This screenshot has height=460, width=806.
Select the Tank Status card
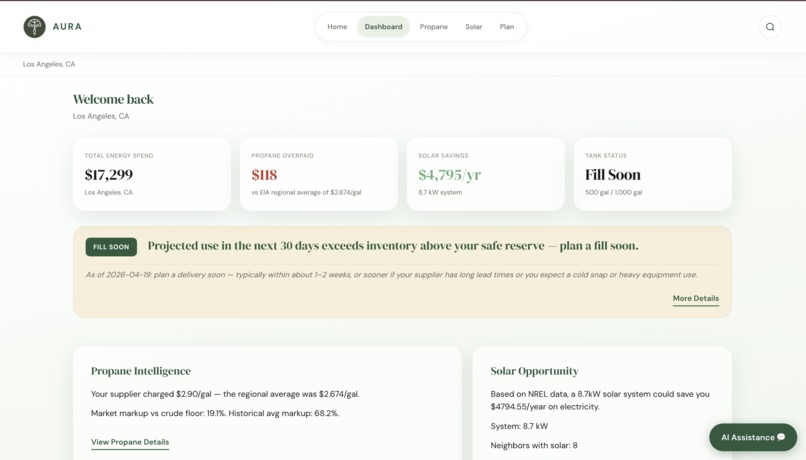point(653,174)
